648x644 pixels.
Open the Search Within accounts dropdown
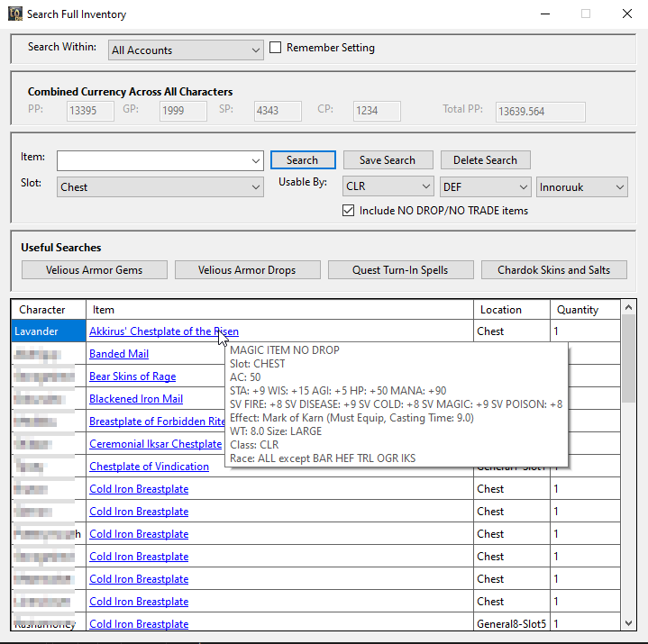[185, 50]
